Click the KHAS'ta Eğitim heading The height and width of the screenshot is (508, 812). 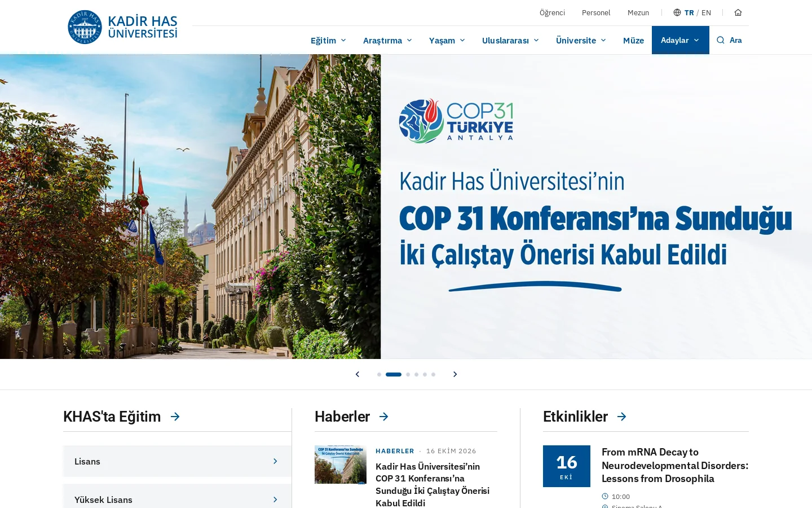click(x=112, y=417)
